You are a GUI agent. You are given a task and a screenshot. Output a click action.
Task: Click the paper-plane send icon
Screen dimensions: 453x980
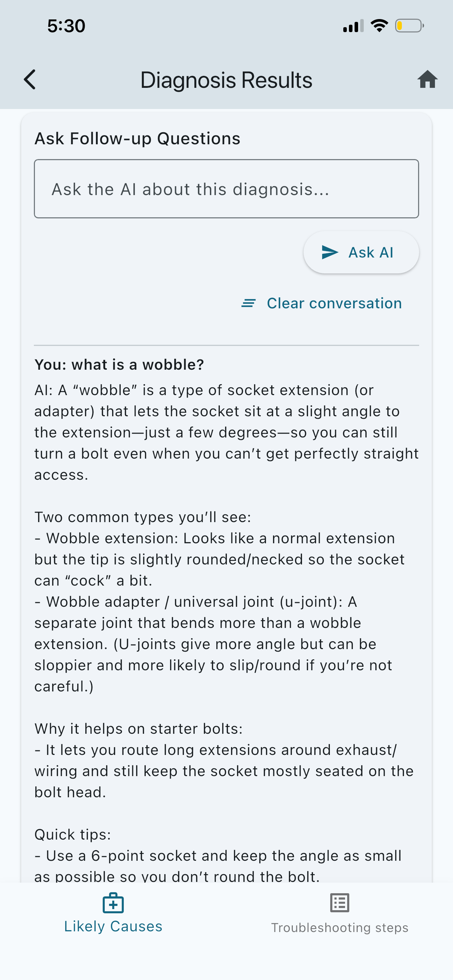[x=330, y=252]
